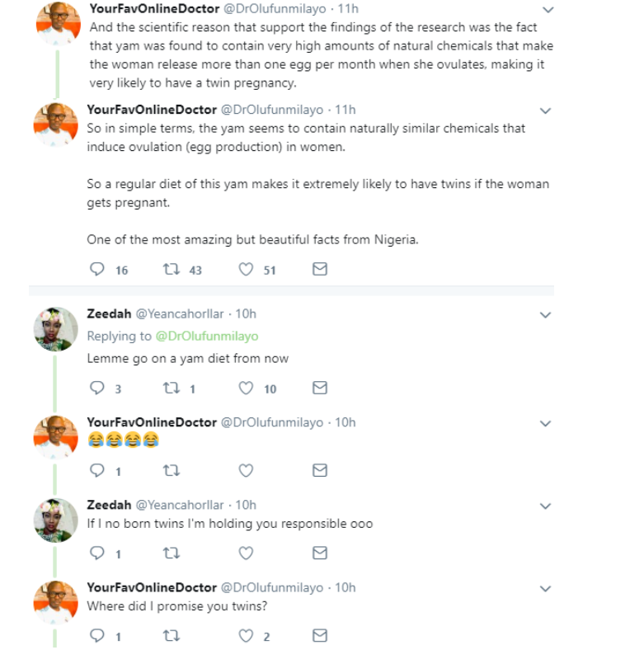The width and height of the screenshot is (644, 650).
Task: Reply to 'Lemme go on a yam diet' tweet
Action: click(x=97, y=389)
